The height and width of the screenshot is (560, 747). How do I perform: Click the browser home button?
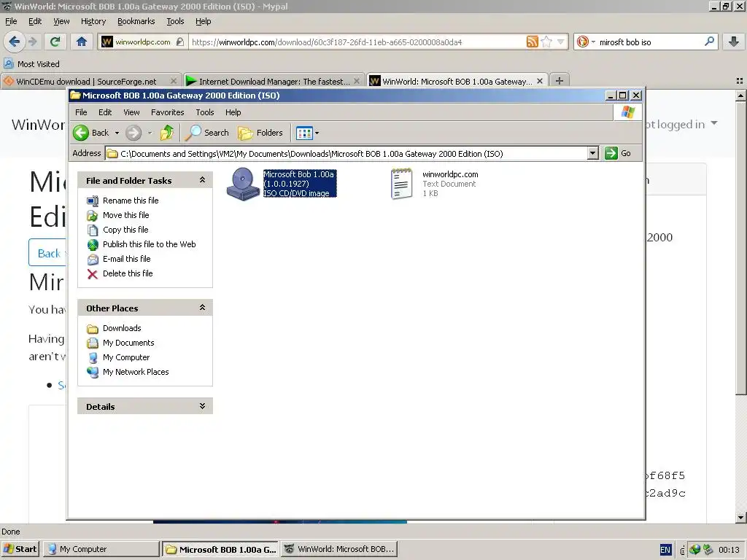82,42
